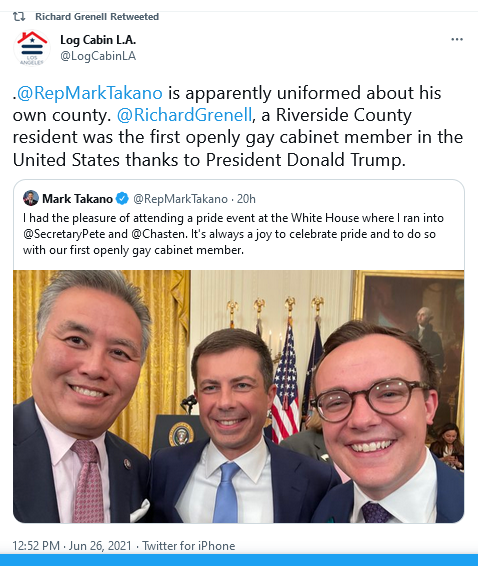Click the @LogCabinLA handle
This screenshot has height=566, width=478.
(98, 56)
